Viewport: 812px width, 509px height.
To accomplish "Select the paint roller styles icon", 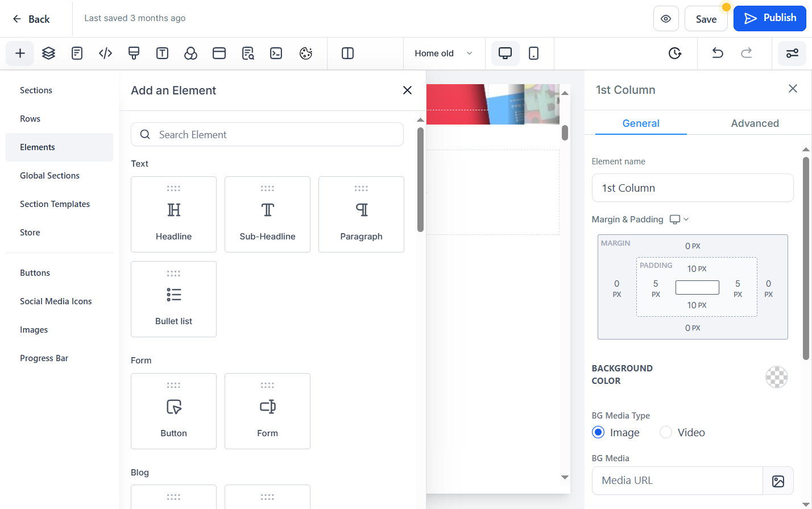I will click(x=134, y=53).
